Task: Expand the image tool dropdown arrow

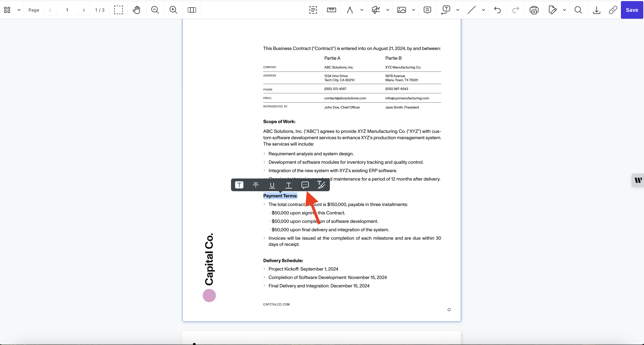Action: (414, 10)
